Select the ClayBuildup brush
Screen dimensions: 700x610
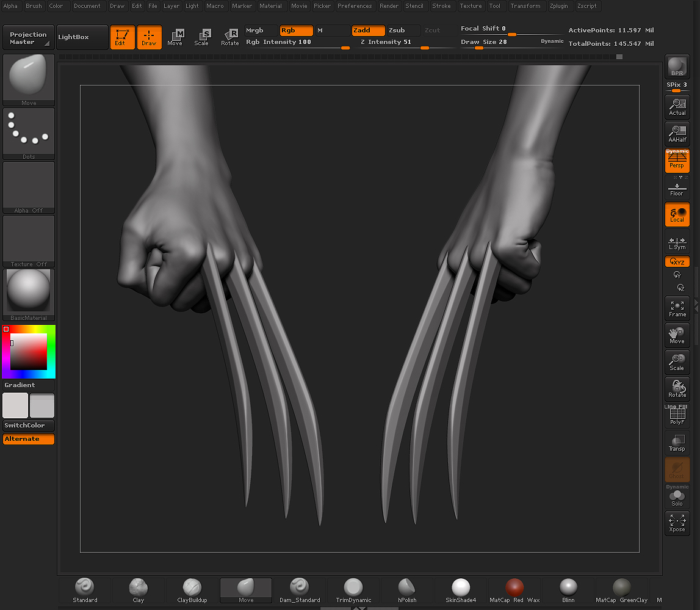click(192, 590)
